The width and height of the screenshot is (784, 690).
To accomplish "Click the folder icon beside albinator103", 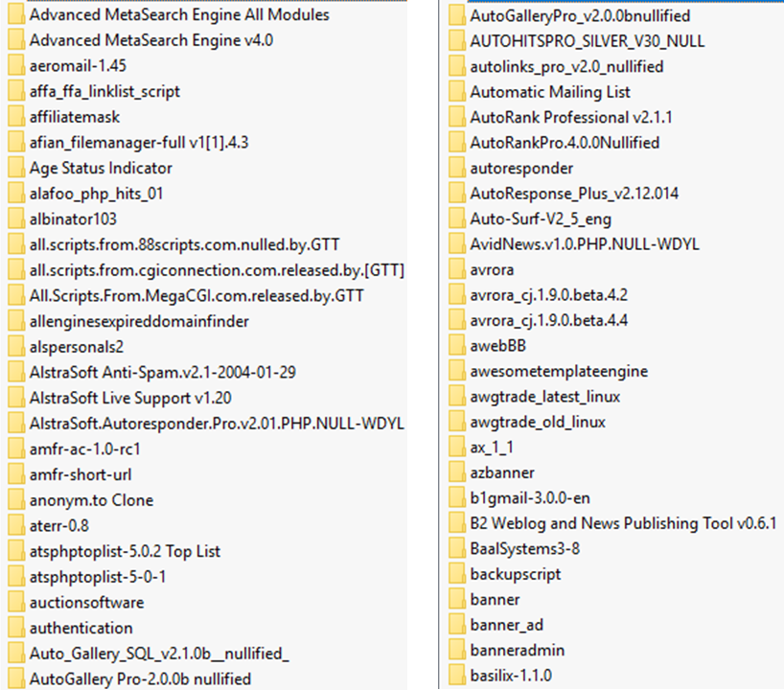I will (x=16, y=218).
